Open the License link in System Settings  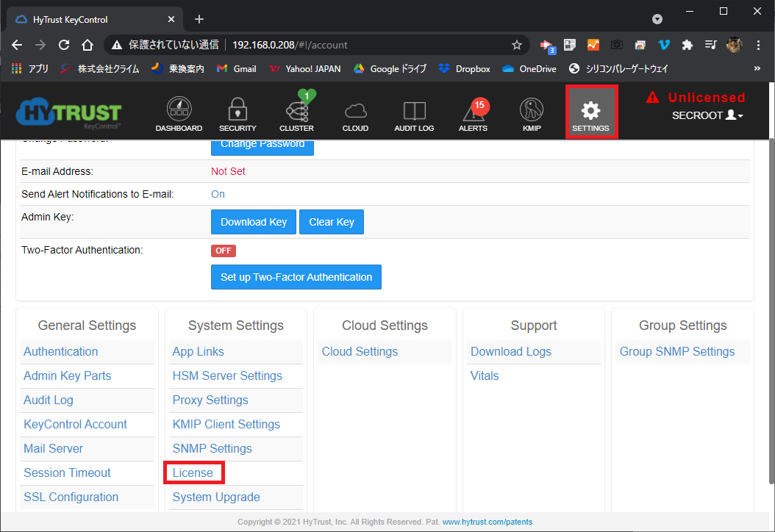193,472
